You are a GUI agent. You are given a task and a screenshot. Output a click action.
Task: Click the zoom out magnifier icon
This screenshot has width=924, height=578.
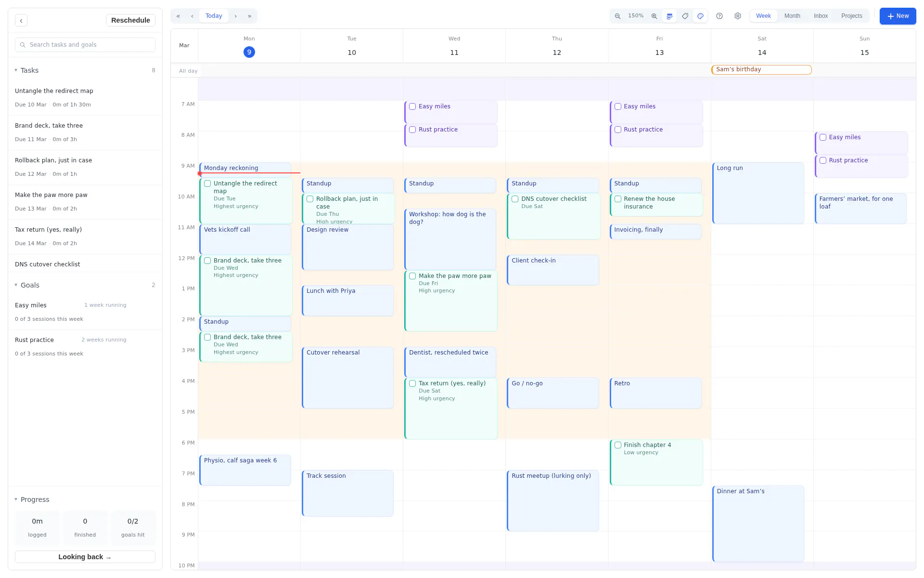tap(617, 16)
